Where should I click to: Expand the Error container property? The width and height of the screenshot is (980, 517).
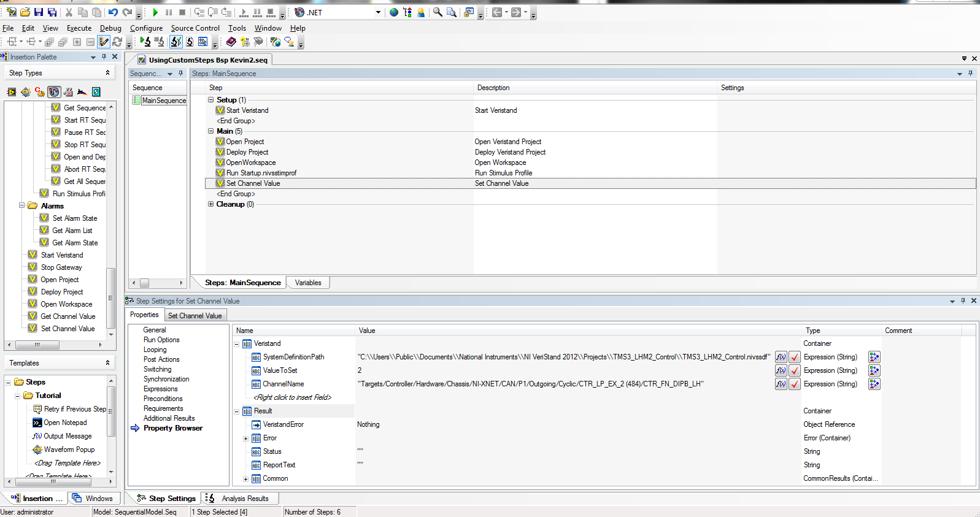[x=245, y=438]
